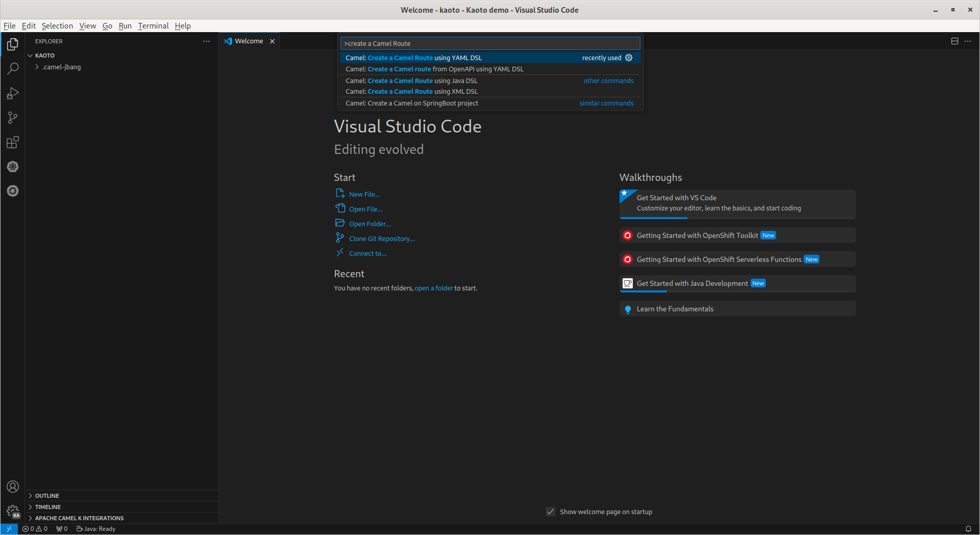Click the ports forwarded status item
The height and width of the screenshot is (535, 980).
62,529
